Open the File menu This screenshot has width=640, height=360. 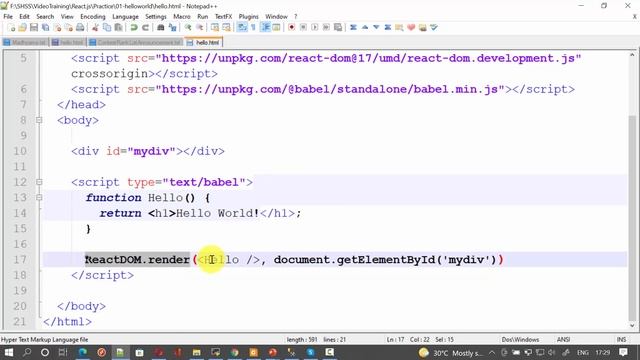(8, 17)
